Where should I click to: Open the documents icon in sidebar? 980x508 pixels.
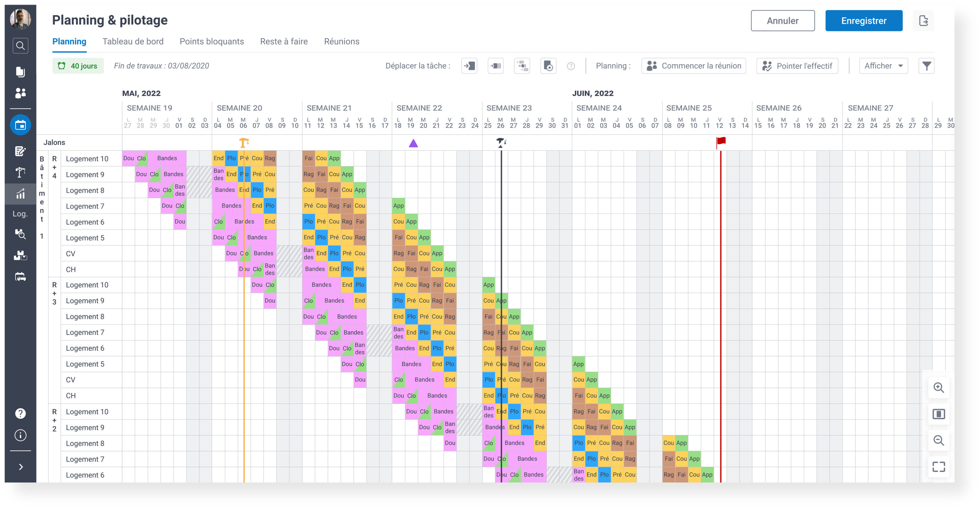click(20, 72)
